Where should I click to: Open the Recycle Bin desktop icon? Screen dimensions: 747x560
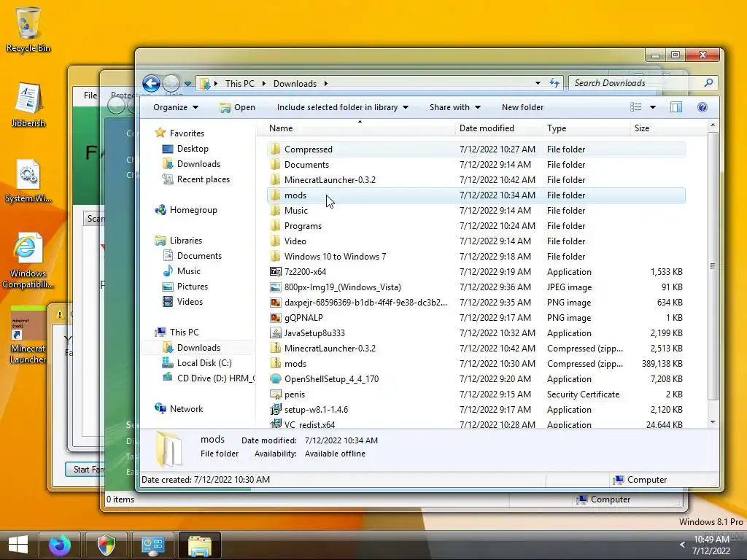pos(28,28)
